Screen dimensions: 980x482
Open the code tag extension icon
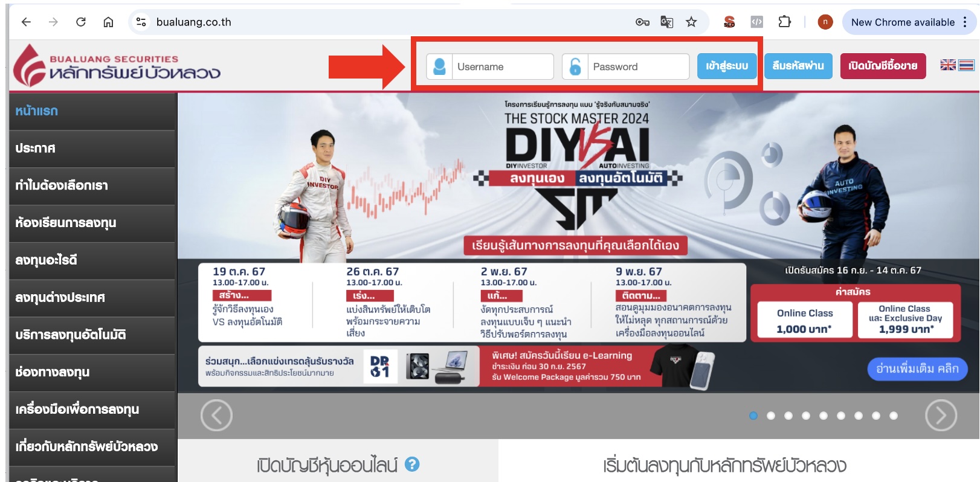point(756,22)
